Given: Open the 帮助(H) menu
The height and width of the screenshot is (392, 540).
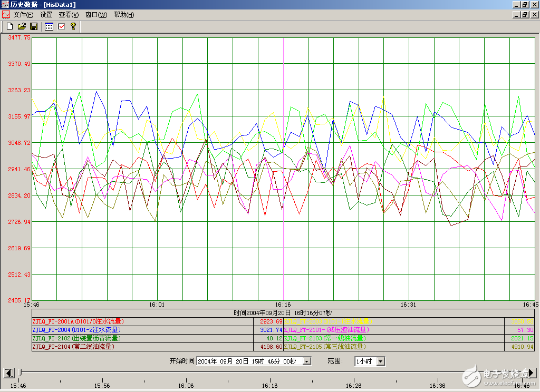Looking at the screenshot, I should coord(123,15).
